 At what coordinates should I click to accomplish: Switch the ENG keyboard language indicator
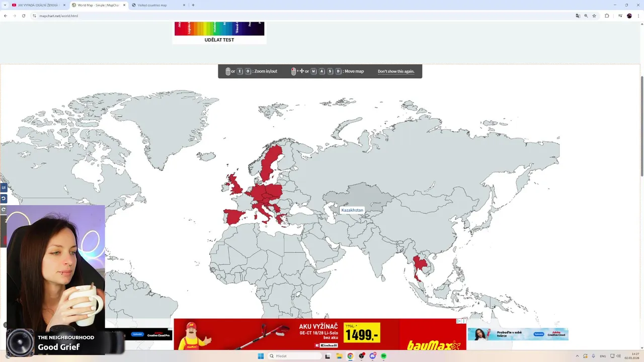point(603,356)
